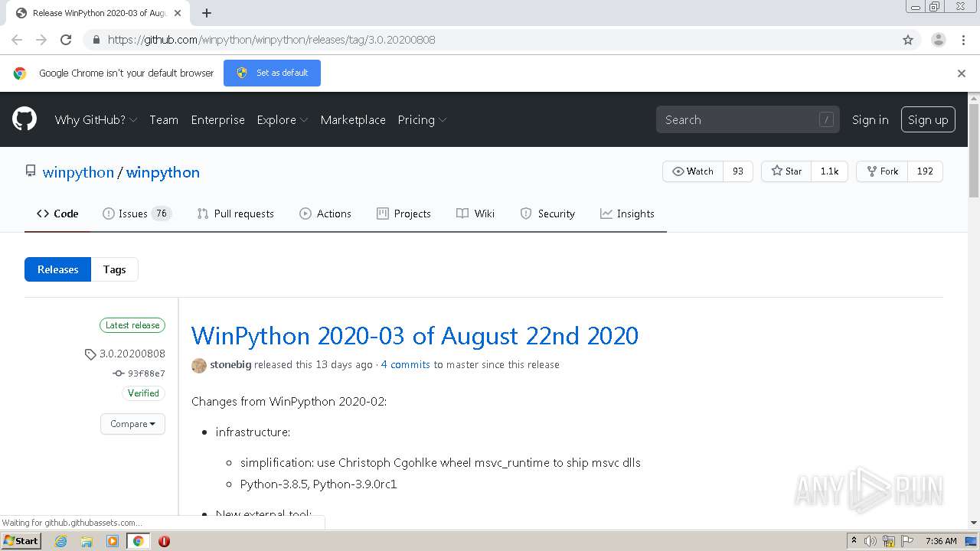
Task: Launch Internet Explorer from taskbar
Action: 60,541
